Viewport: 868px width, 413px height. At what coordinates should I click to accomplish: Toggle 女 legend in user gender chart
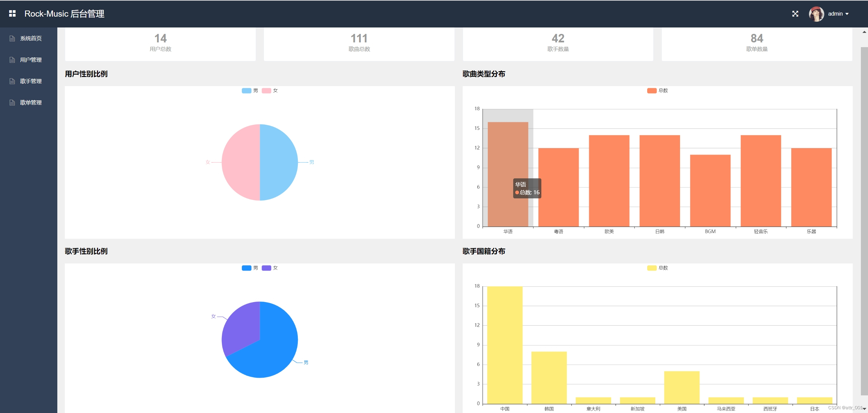(x=267, y=91)
